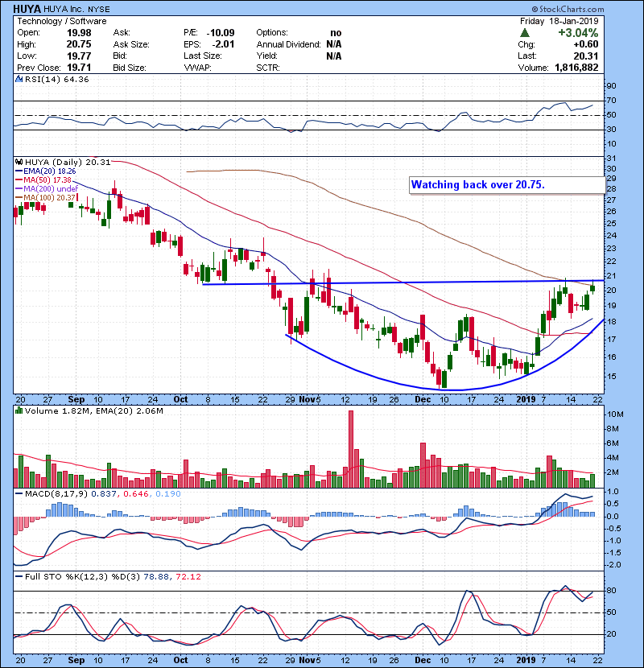Click the EPS value -2.01
The width and height of the screenshot is (644, 668).
[x=223, y=44]
